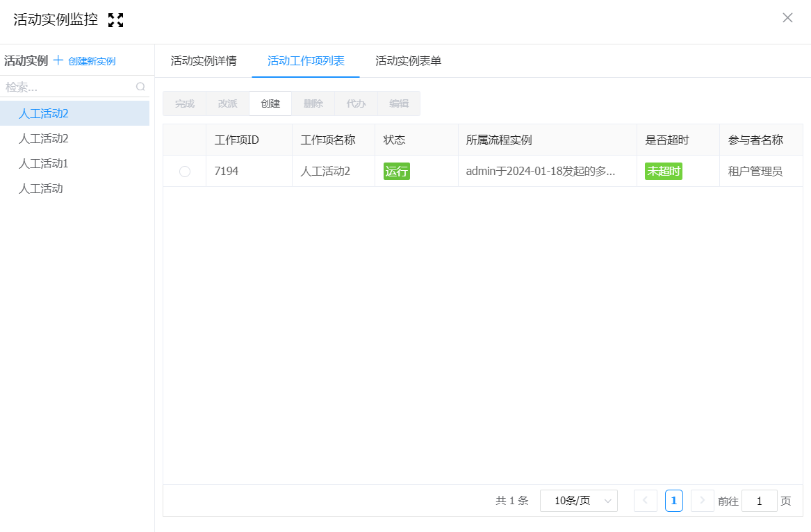
Task: Click the plus icon to create new instance
Action: pyautogui.click(x=58, y=60)
